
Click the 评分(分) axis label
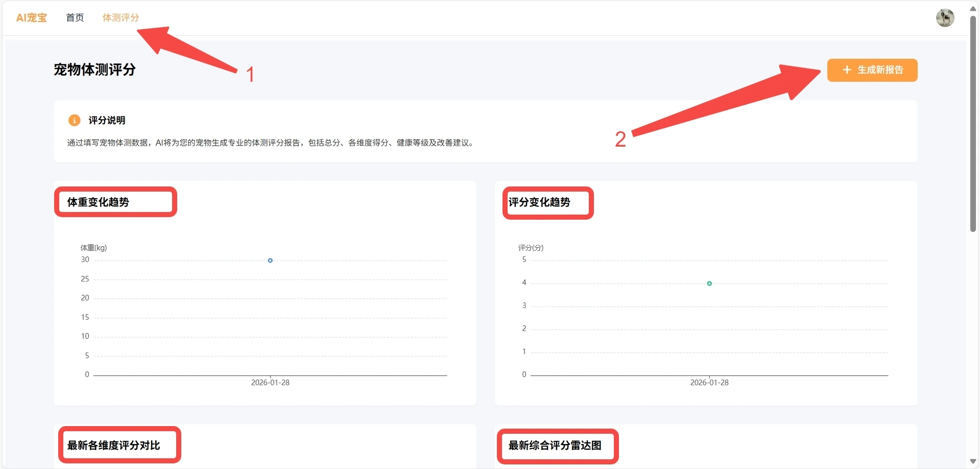(x=531, y=248)
